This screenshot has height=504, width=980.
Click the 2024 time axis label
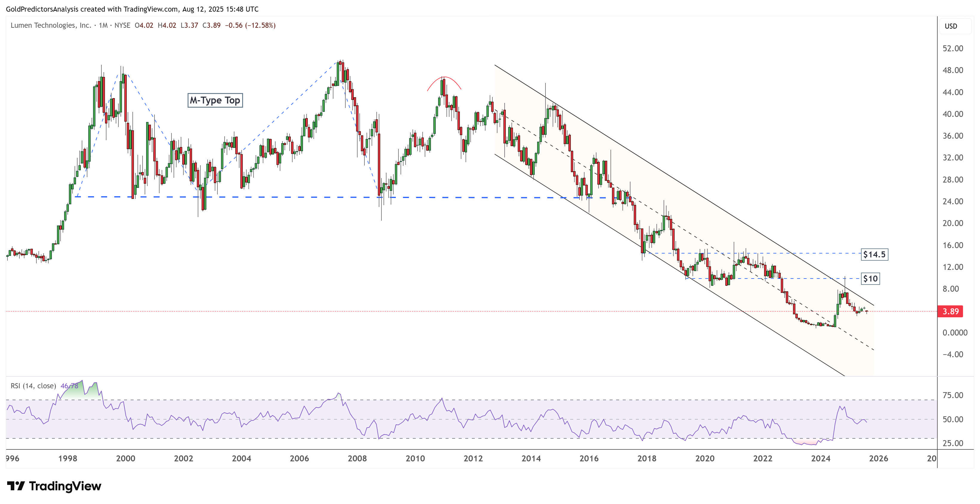[x=821, y=458]
